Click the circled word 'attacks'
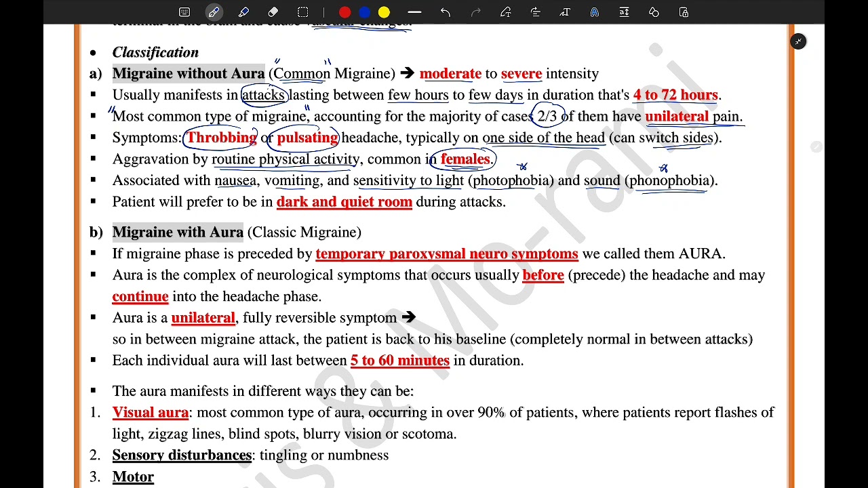 [262, 95]
